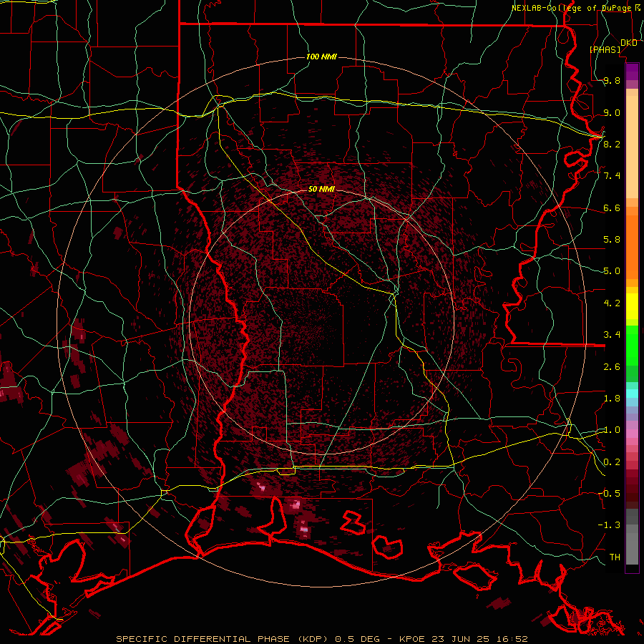Click the 8.2 value on the color scale
The image size is (644, 644).
click(x=612, y=144)
